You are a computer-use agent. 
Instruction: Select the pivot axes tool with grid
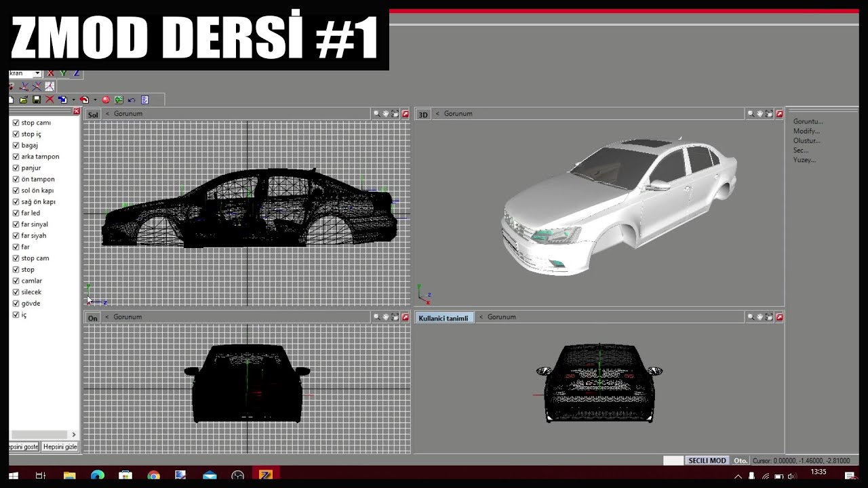click(50, 86)
